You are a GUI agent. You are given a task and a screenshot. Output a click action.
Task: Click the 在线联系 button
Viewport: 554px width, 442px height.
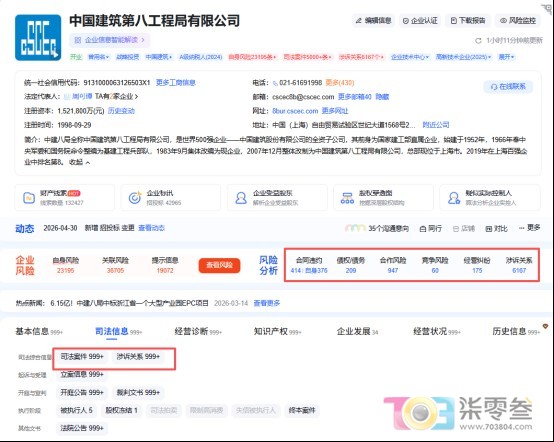(x=508, y=87)
